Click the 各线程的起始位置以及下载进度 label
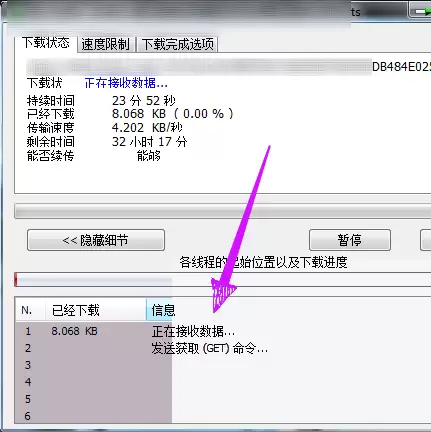This screenshot has width=431, height=432. coord(263,262)
